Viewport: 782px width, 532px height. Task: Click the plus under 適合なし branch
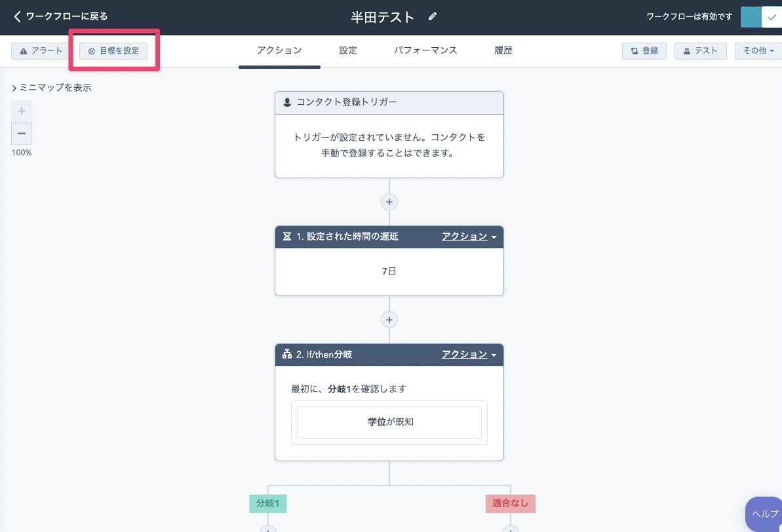[510, 528]
